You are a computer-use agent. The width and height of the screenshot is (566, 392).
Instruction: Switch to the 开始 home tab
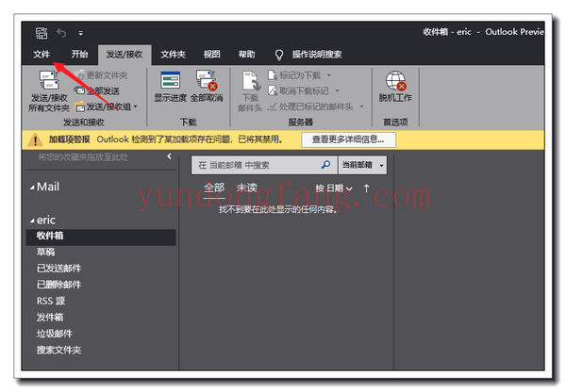[x=79, y=55]
